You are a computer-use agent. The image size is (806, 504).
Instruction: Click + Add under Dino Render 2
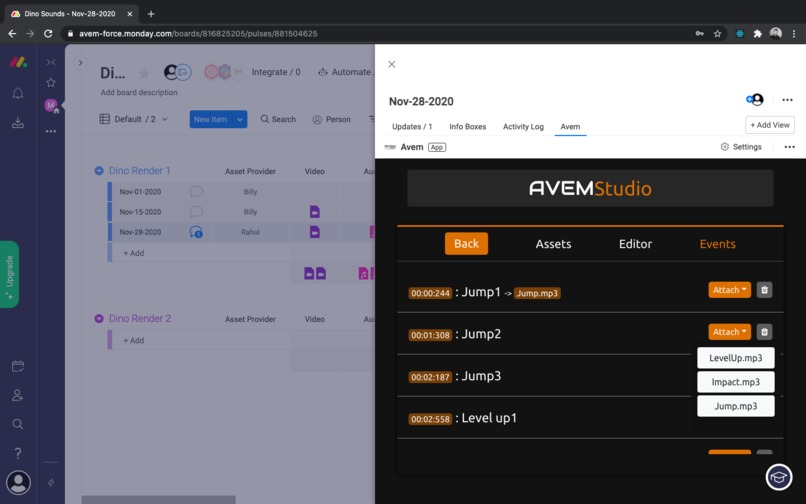point(134,340)
